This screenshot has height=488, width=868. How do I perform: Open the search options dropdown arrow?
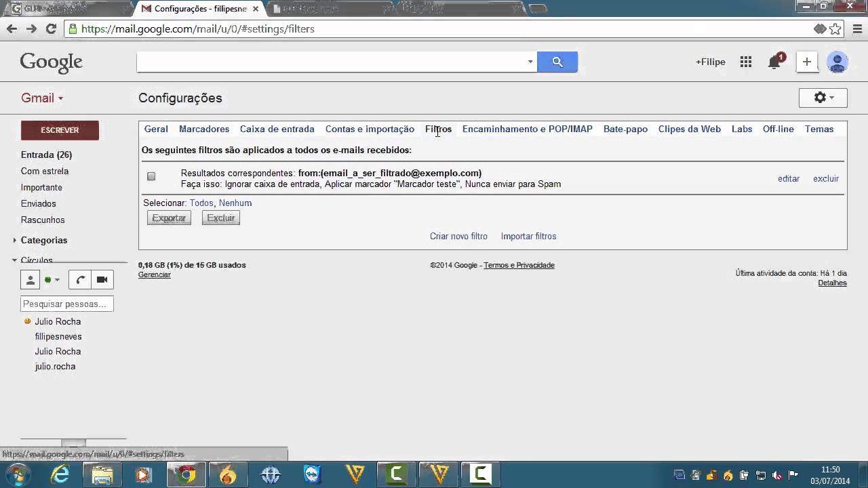[x=530, y=62]
